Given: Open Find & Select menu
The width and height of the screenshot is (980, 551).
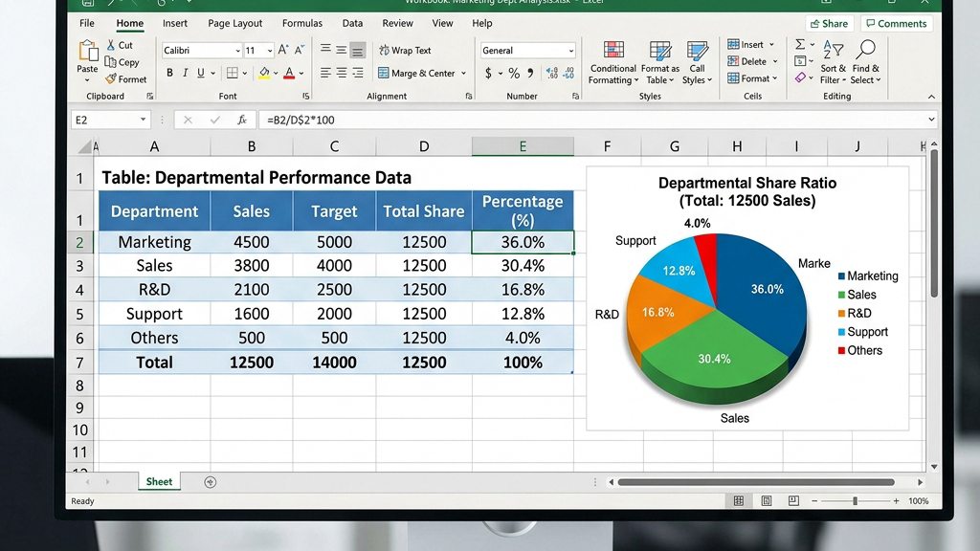Looking at the screenshot, I should (865, 62).
